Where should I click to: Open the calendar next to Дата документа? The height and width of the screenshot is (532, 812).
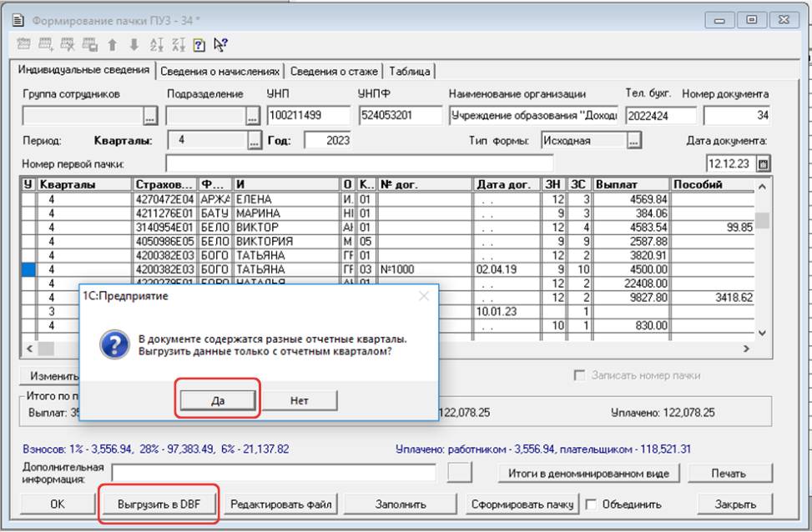coord(763,163)
